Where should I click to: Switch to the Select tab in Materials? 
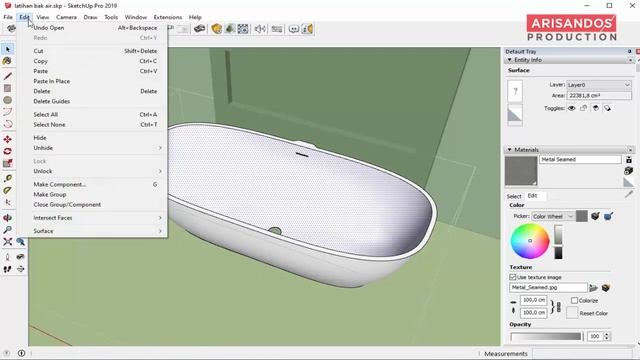pyautogui.click(x=514, y=196)
